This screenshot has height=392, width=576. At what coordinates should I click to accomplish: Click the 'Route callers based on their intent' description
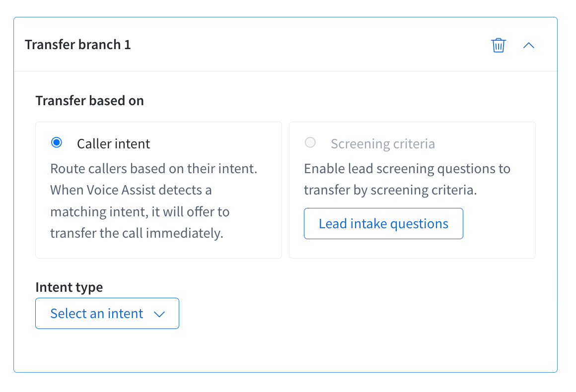coord(153,201)
